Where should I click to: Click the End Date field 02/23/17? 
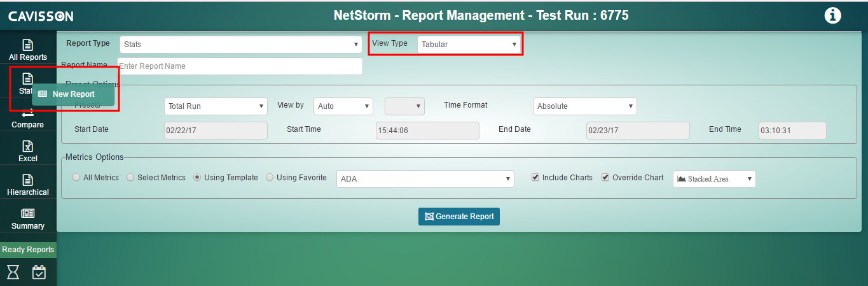(638, 131)
